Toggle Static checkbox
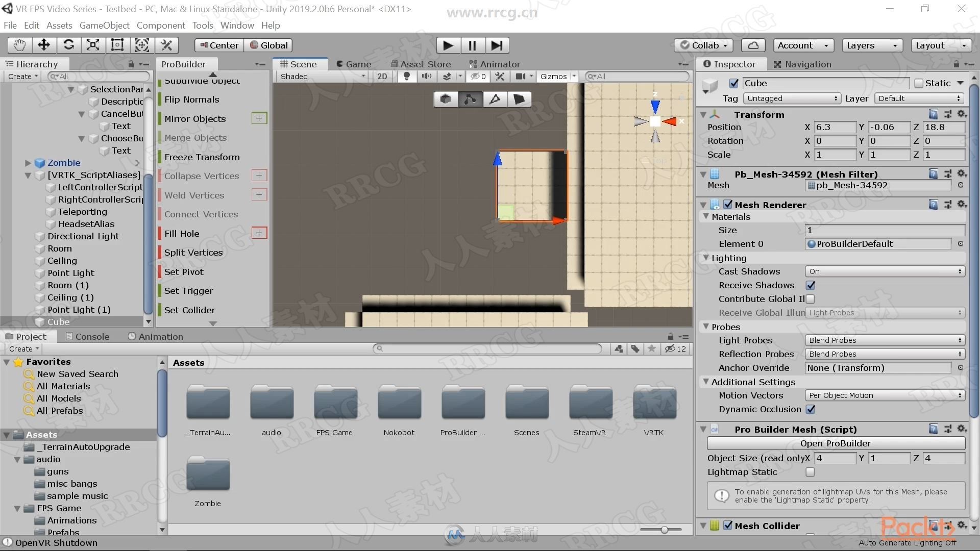The width and height of the screenshot is (980, 551). pos(919,83)
